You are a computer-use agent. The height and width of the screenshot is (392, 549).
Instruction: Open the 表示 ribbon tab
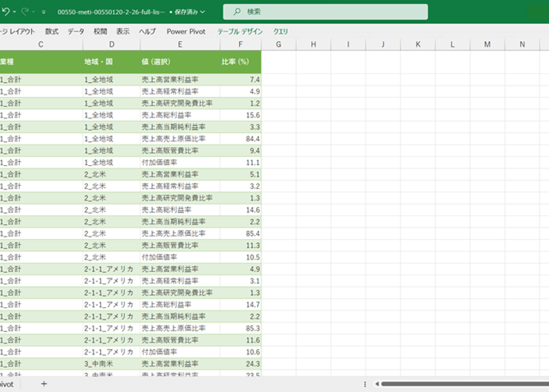point(123,31)
